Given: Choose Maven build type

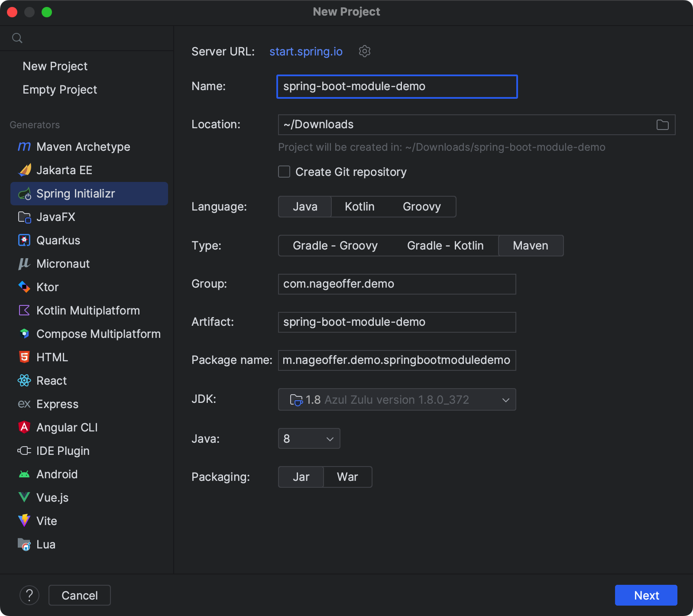Looking at the screenshot, I should 531,246.
